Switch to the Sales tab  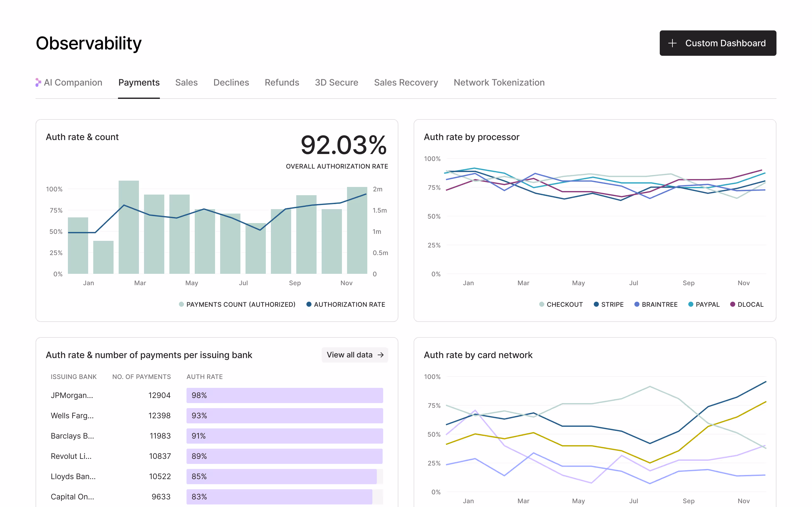tap(186, 82)
